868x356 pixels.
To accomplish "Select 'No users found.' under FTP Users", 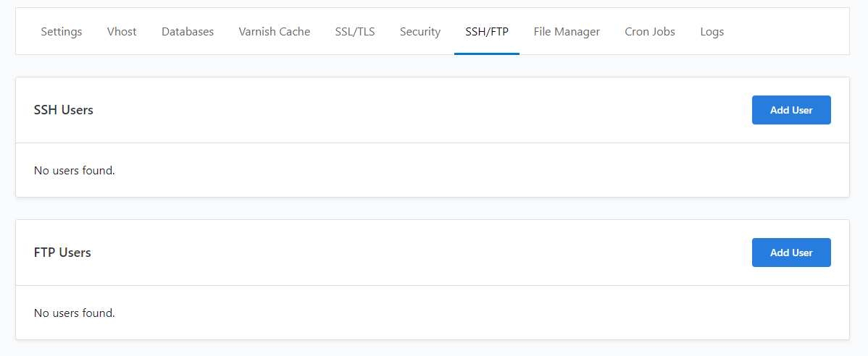I will pyautogui.click(x=74, y=313).
